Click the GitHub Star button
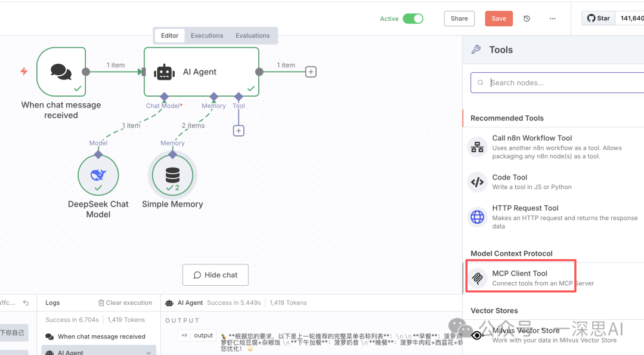This screenshot has width=644, height=355. [x=598, y=18]
